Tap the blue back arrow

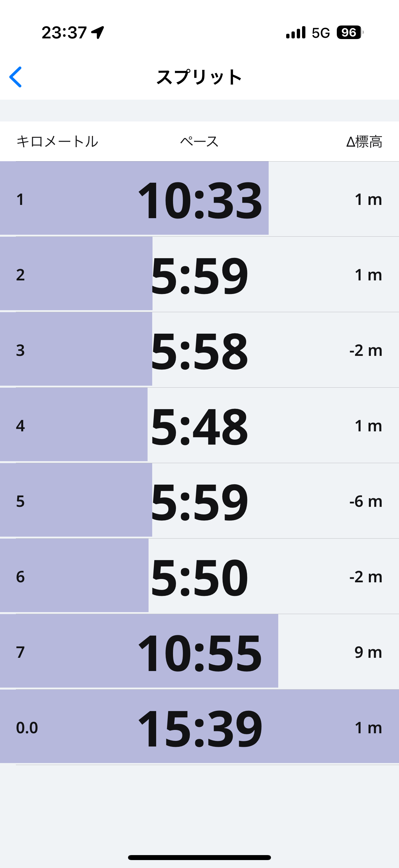pyautogui.click(x=16, y=77)
